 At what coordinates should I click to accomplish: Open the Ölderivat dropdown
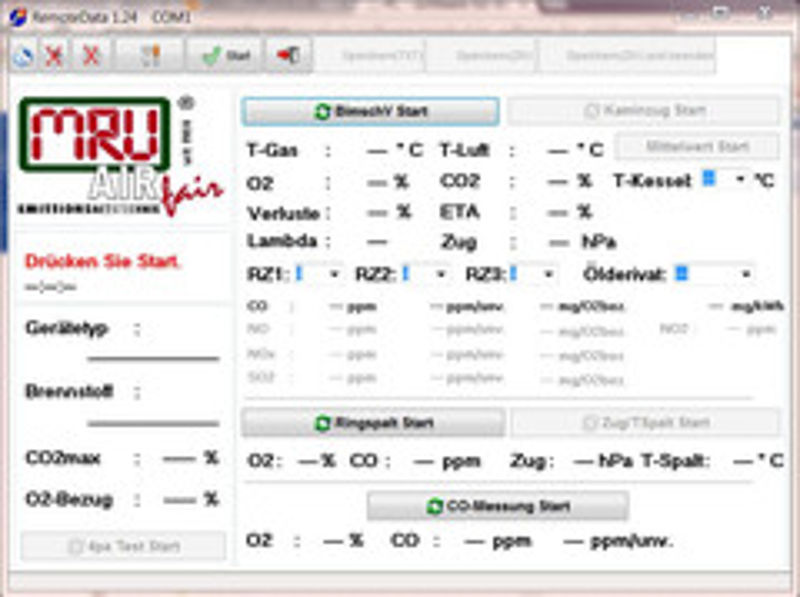744,273
